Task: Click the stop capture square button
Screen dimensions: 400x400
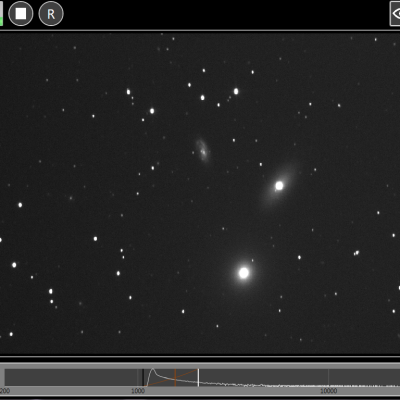Action: (x=21, y=14)
